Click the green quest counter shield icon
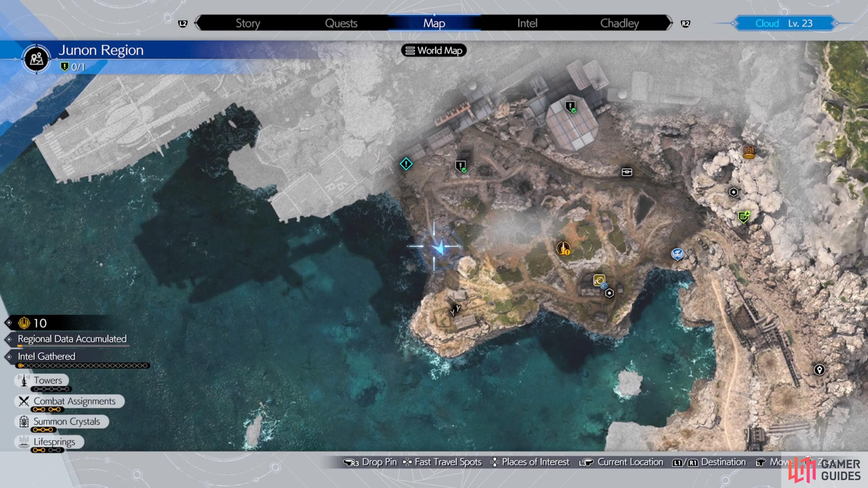The width and height of the screenshot is (868, 488). click(x=64, y=67)
